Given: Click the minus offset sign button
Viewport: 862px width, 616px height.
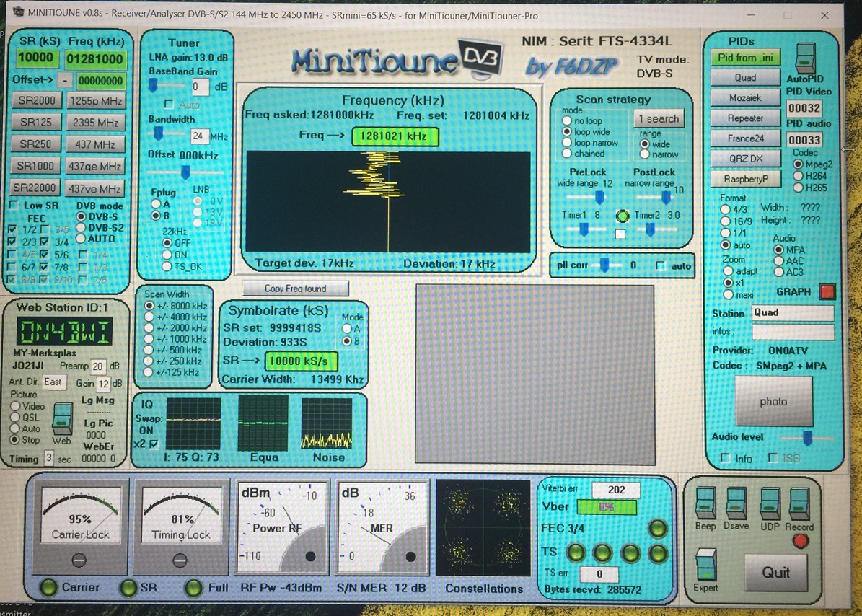Looking at the screenshot, I should [x=65, y=80].
